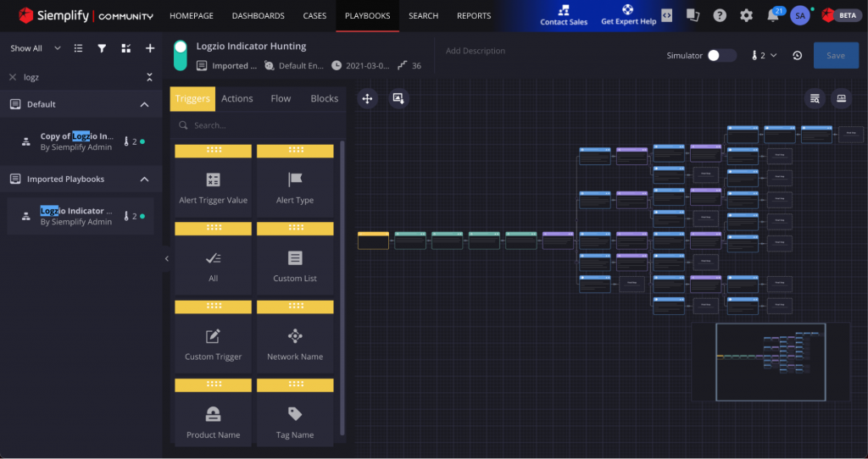Open Copy of Logzio In... playbook
The height and width of the screenshot is (459, 868).
(81, 141)
